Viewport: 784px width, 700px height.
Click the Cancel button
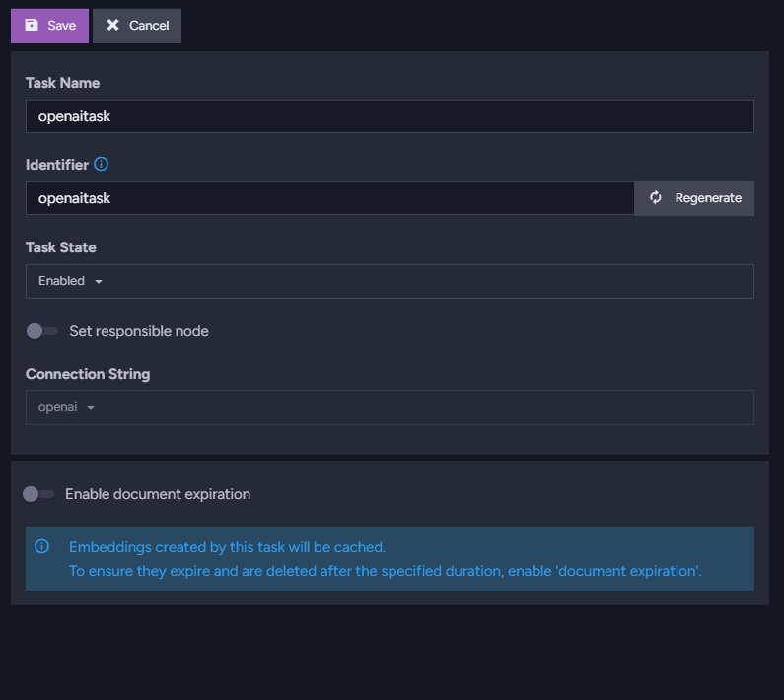[x=136, y=26]
